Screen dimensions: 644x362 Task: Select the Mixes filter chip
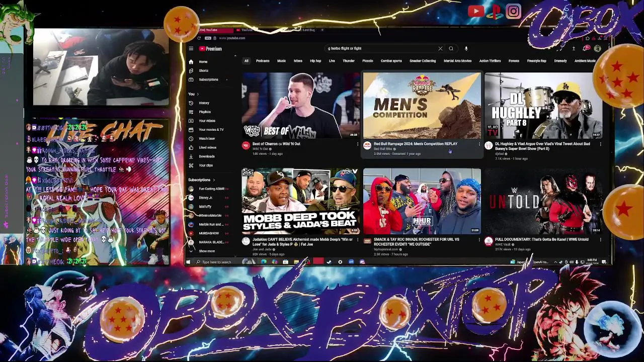(298, 61)
